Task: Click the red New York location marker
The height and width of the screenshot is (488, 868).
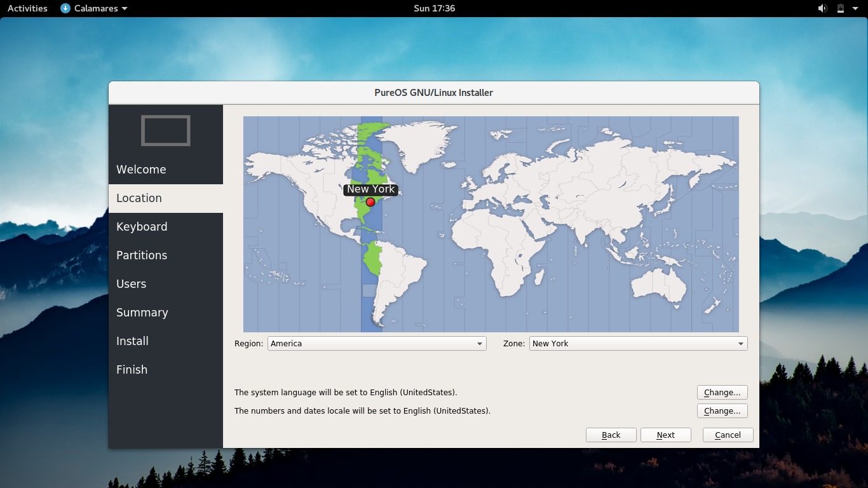Action: 370,202
